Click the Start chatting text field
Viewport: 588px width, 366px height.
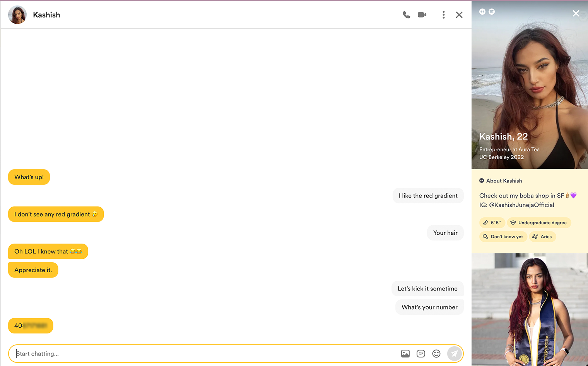(205, 354)
